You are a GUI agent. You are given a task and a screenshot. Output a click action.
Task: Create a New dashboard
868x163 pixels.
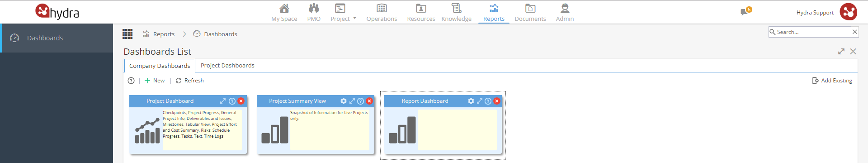pos(155,81)
